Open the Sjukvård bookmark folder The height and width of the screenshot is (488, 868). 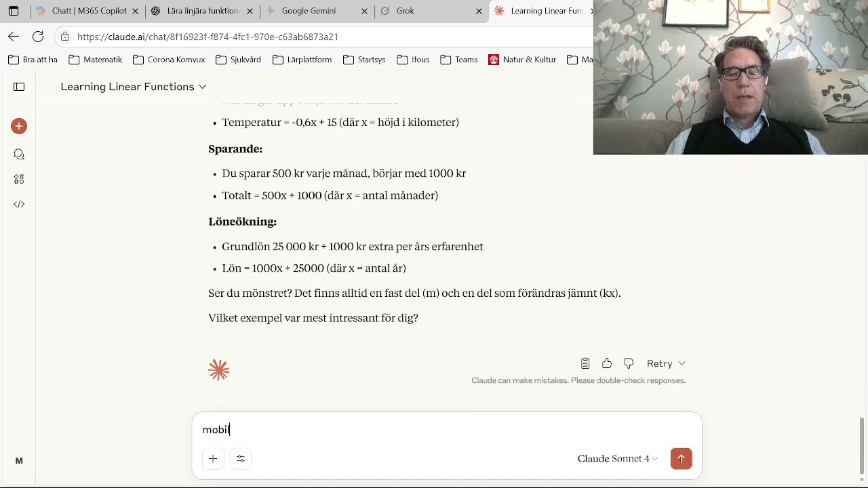[x=238, y=60]
